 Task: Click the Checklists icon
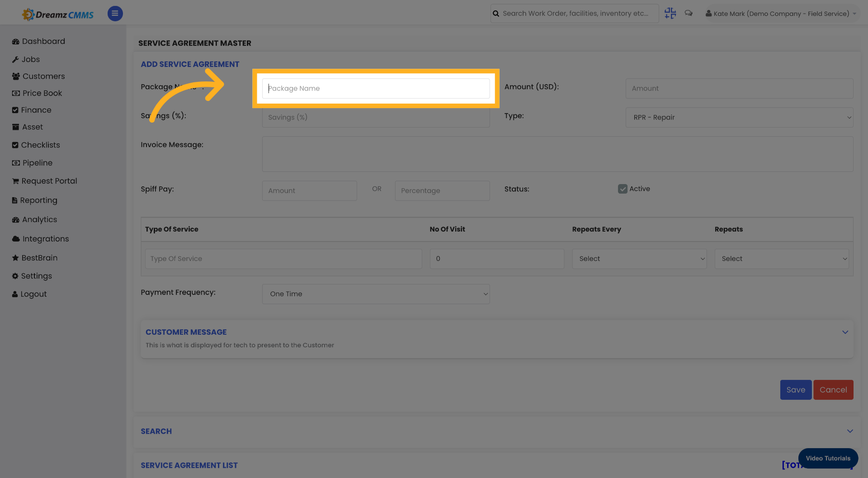pyautogui.click(x=15, y=145)
